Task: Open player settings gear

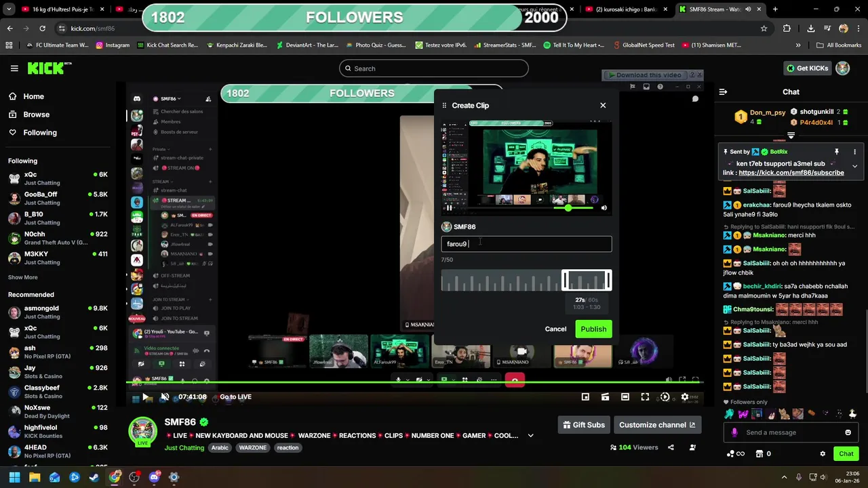Action: point(685,397)
